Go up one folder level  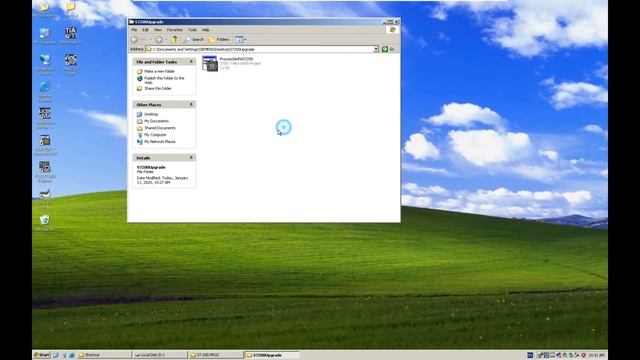pos(175,39)
